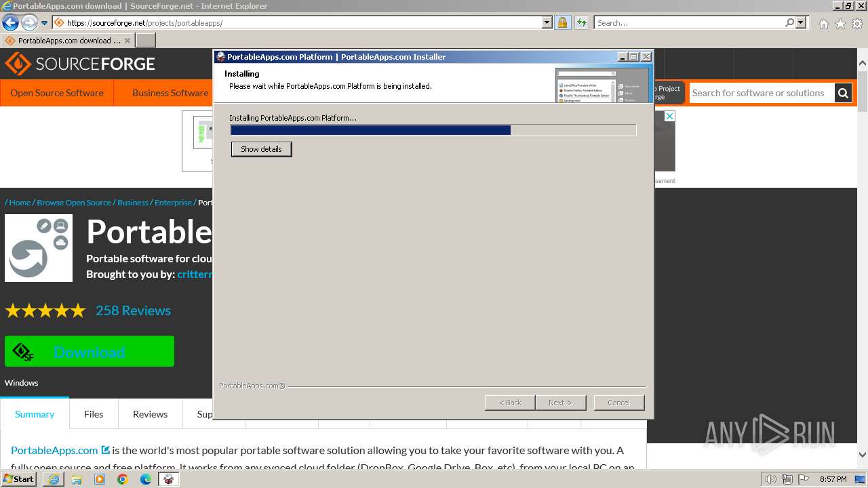Close the advertisement via the X icon
The height and width of the screenshot is (488, 868).
(669, 117)
